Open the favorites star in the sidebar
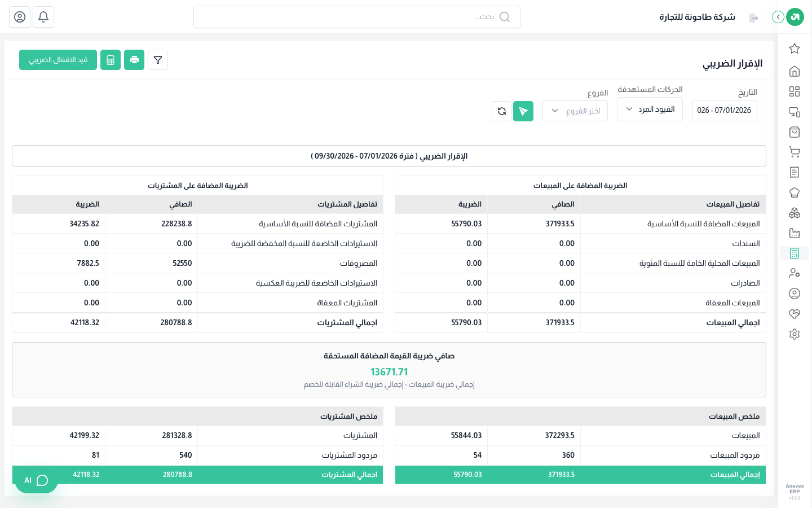This screenshot has height=508, width=812. click(x=795, y=49)
